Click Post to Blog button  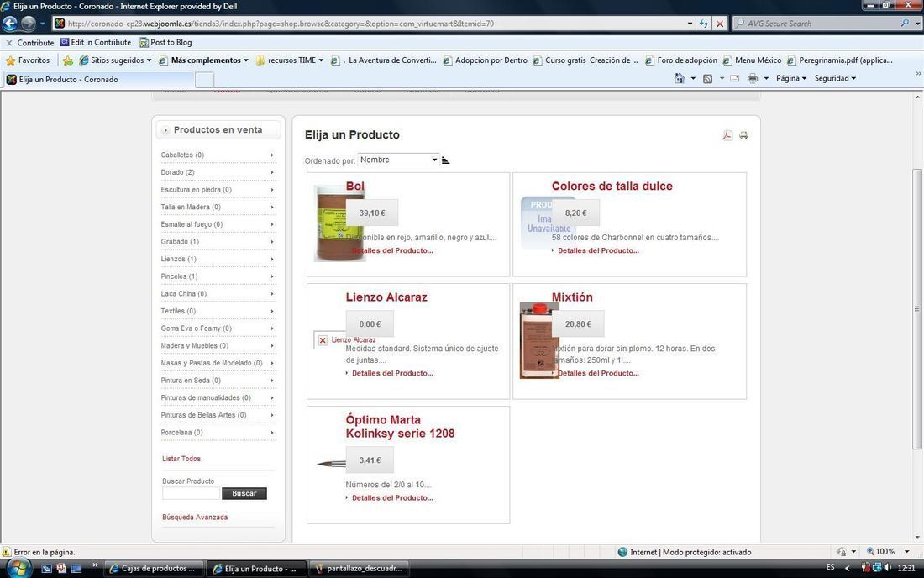click(165, 42)
